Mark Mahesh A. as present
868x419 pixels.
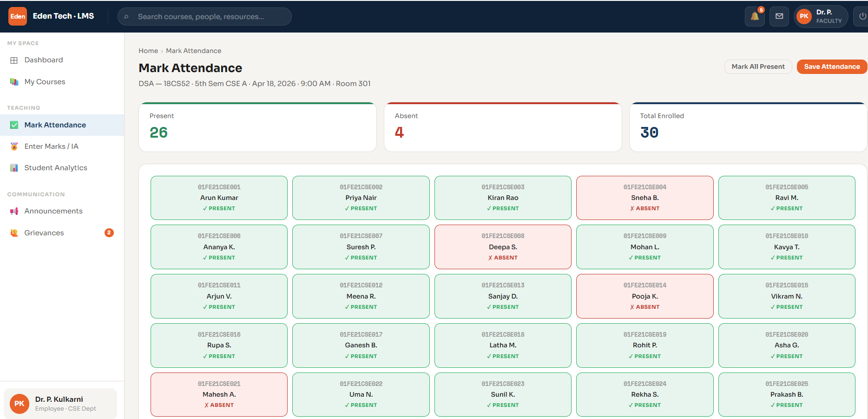pyautogui.click(x=219, y=394)
